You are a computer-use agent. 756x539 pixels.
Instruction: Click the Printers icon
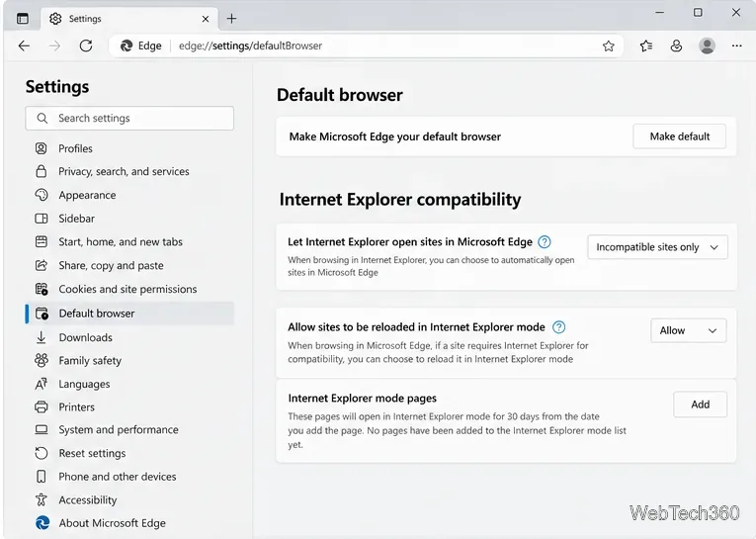[x=41, y=406]
